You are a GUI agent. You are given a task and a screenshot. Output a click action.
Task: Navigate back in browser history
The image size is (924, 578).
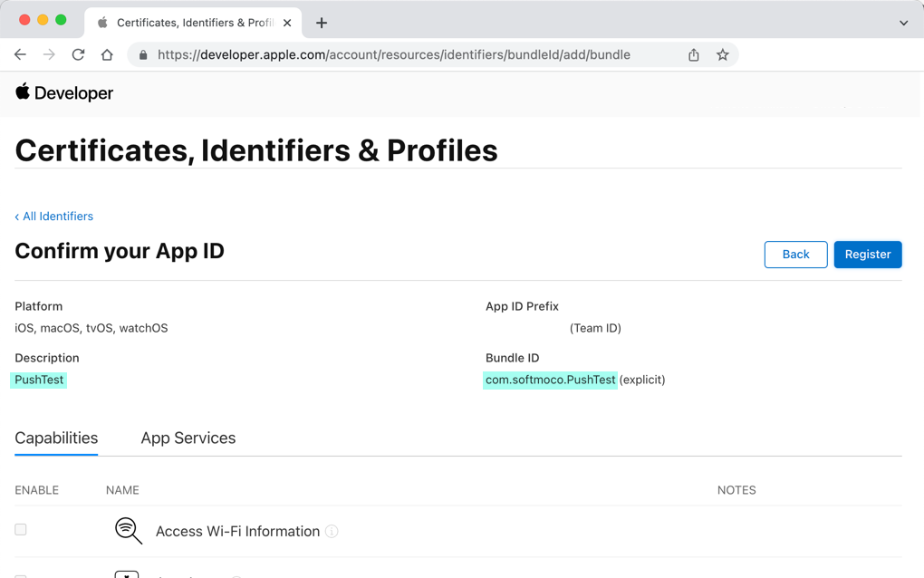point(20,55)
